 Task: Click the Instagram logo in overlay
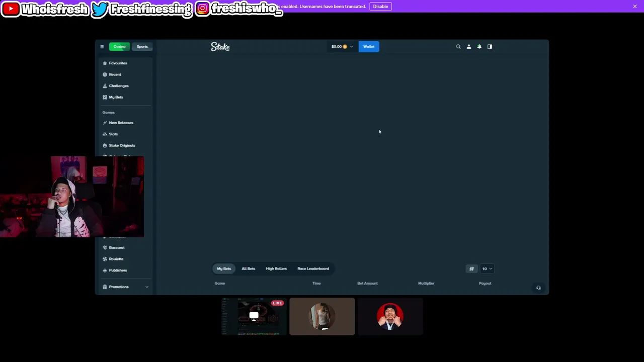point(202,9)
